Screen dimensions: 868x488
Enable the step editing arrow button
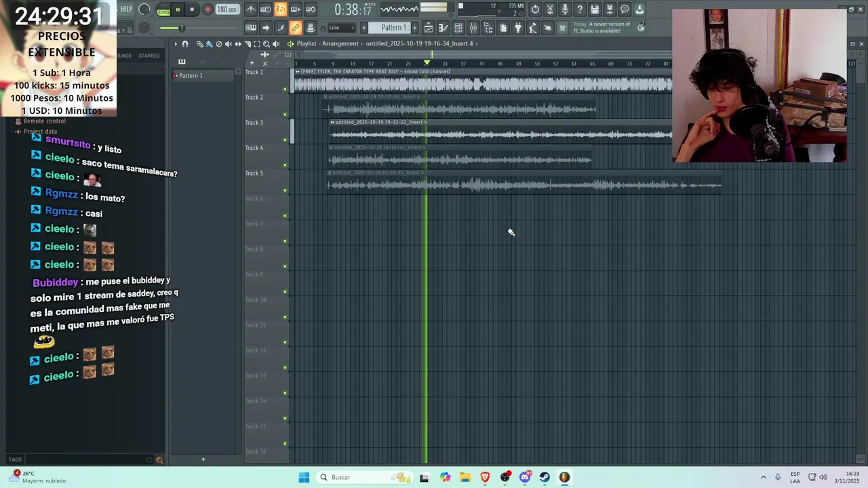[266, 28]
